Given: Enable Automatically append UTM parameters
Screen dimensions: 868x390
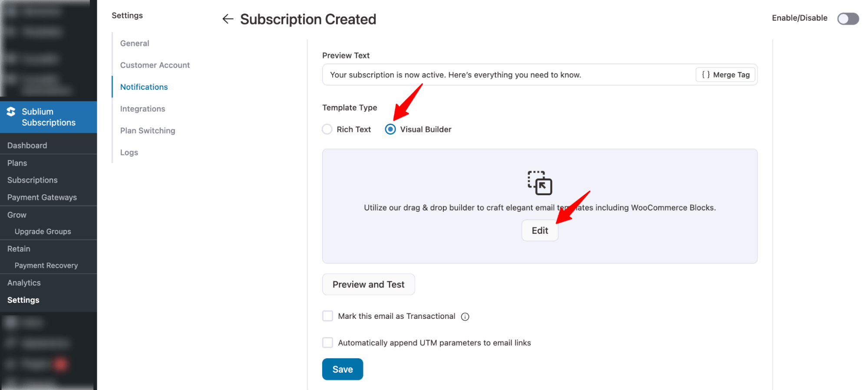Looking at the screenshot, I should (327, 342).
